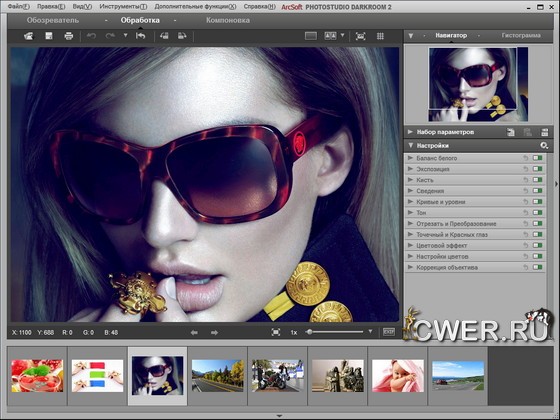
Task: Click the fit to window zoom icon
Action: tap(276, 332)
